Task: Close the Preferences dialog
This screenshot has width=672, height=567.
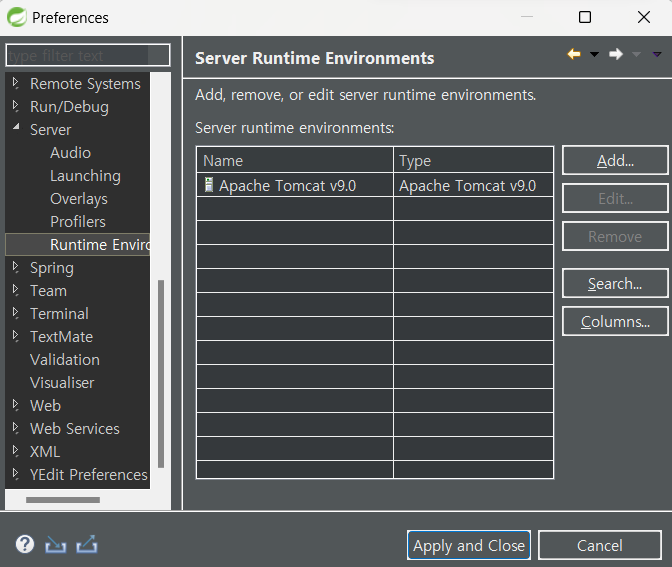Action: 644,17
